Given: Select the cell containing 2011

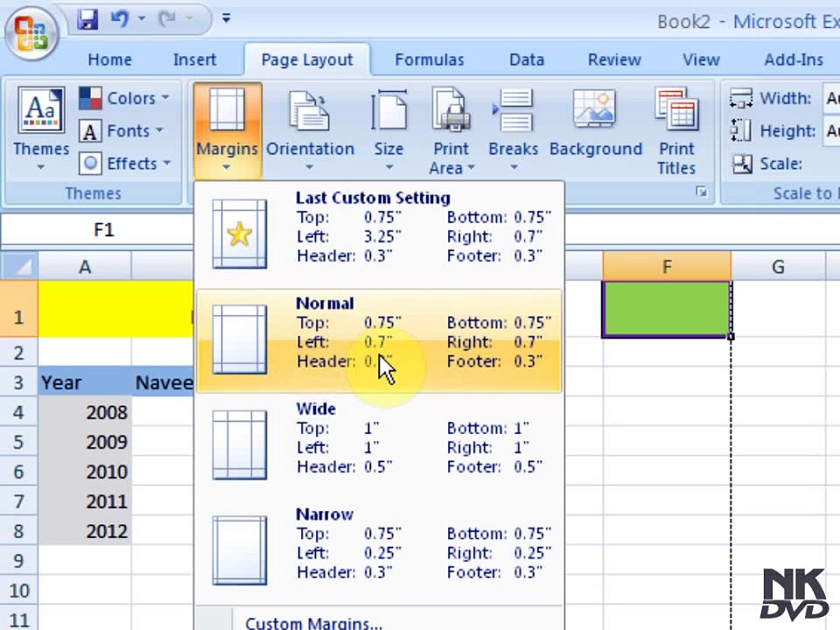Looking at the screenshot, I should 85,500.
